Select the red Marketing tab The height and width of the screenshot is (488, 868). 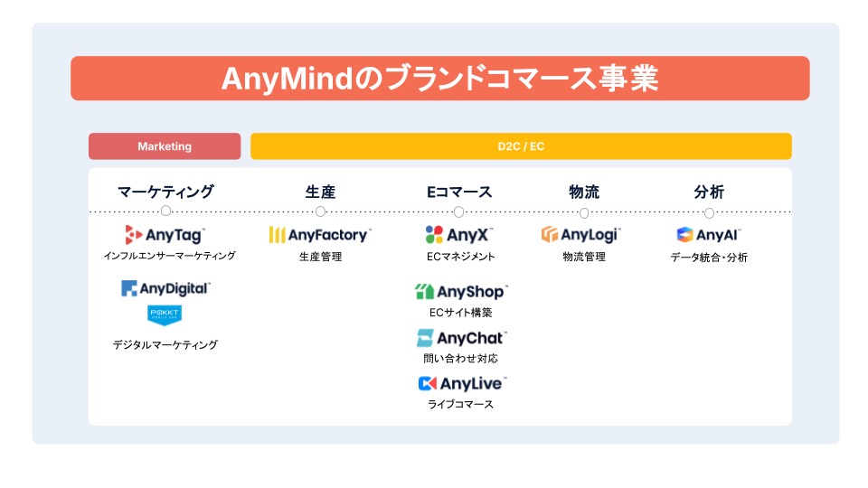(x=165, y=146)
